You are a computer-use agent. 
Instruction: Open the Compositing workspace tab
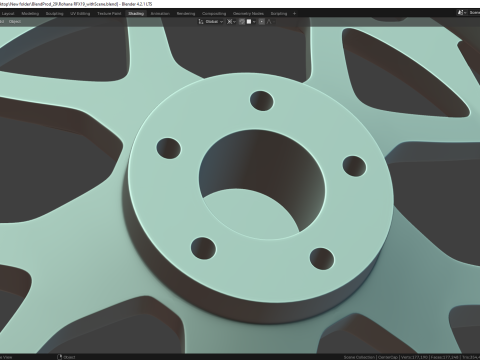214,14
